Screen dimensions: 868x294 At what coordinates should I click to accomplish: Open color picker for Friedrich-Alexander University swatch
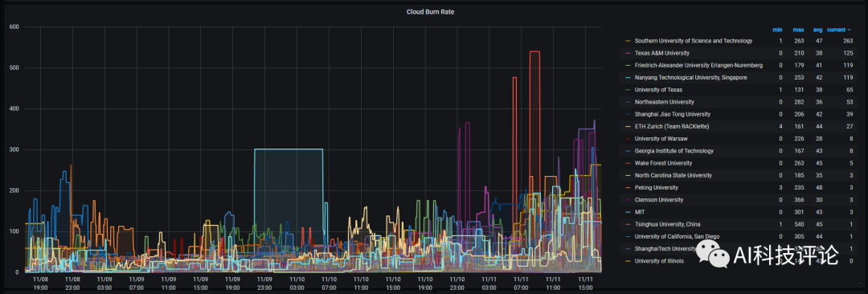tap(628, 65)
